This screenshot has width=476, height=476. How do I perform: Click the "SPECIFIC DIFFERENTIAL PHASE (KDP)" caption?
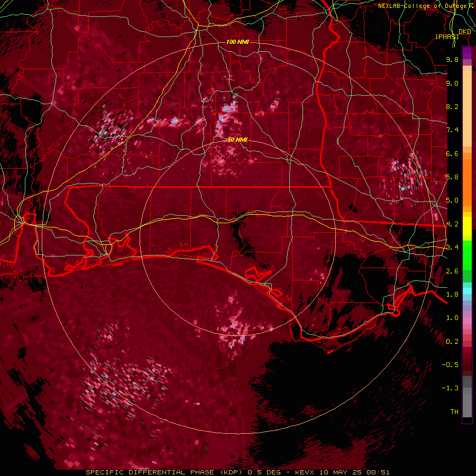(x=163, y=472)
